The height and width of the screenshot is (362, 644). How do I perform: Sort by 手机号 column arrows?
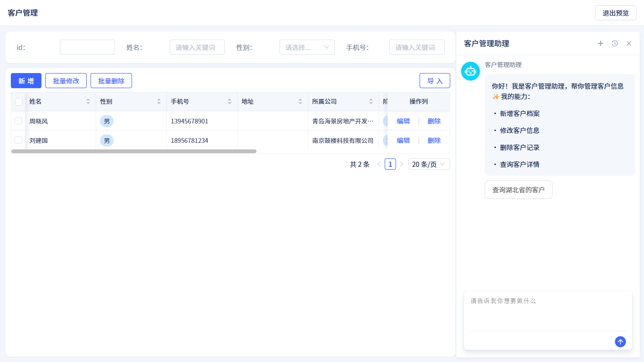click(230, 101)
